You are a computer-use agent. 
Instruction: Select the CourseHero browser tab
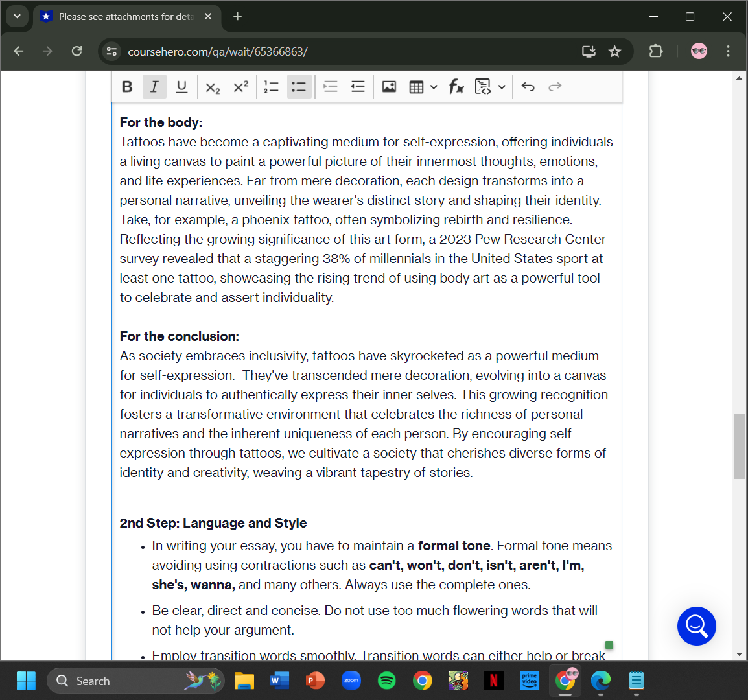coord(123,16)
